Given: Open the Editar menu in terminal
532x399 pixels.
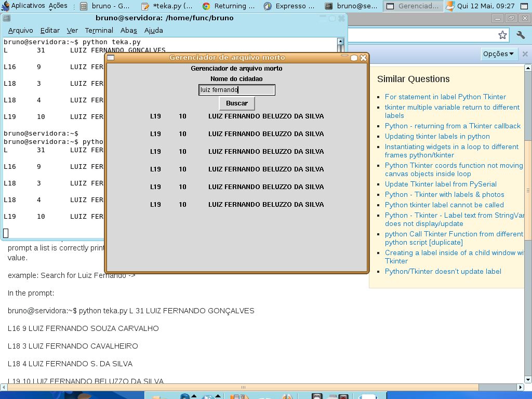Looking at the screenshot, I should [50, 31].
